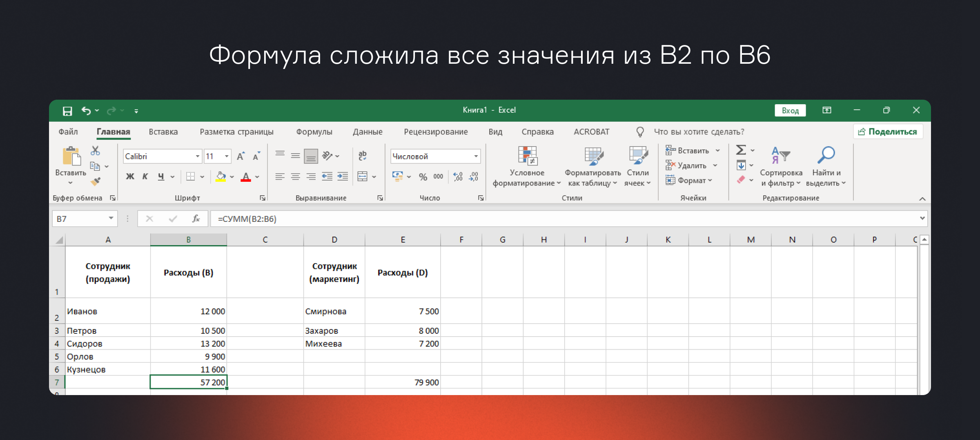The image size is (980, 440).
Task: Click the Поделиться share button
Action: click(888, 132)
